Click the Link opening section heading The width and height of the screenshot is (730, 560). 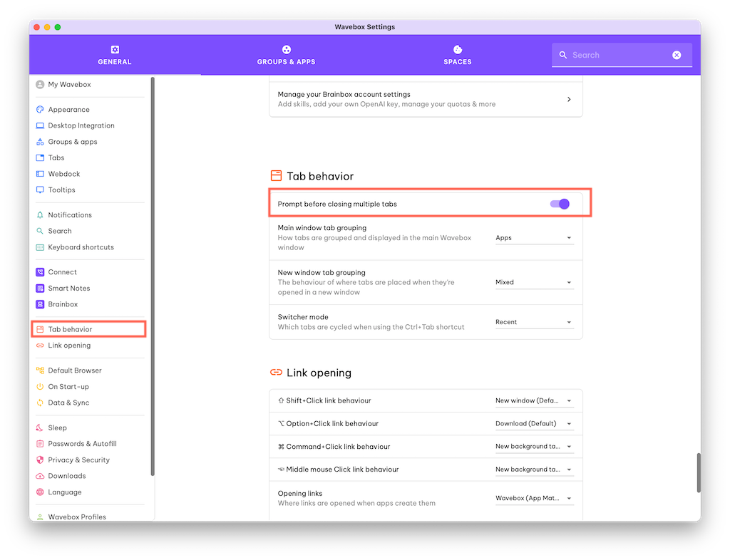[x=319, y=373]
